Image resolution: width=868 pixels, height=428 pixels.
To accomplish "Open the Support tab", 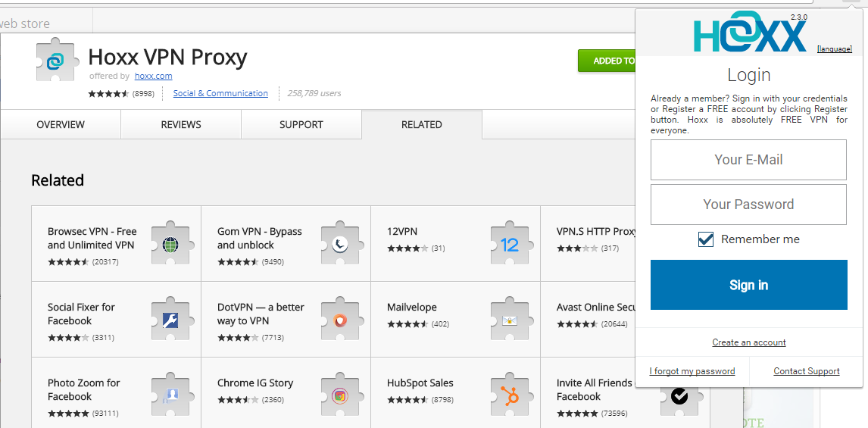I will [x=301, y=125].
